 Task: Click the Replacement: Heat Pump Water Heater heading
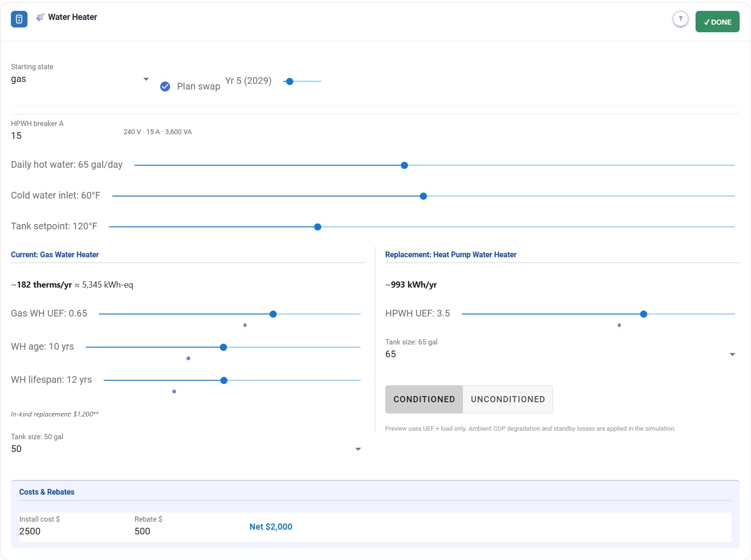(x=451, y=254)
